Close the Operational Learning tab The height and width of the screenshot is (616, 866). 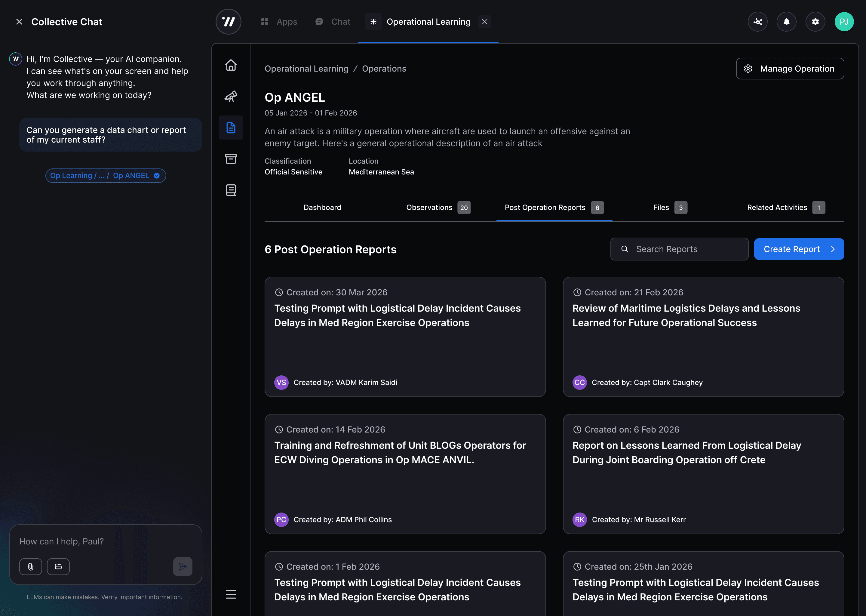pos(484,22)
